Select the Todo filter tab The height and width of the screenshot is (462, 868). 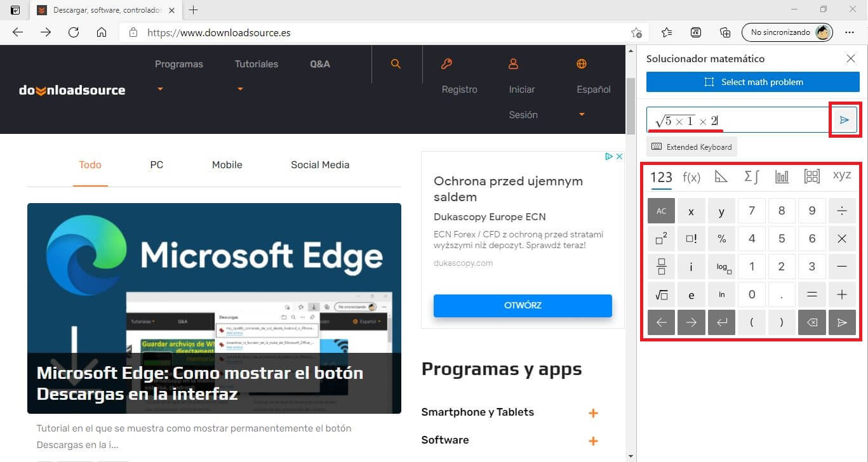[90, 165]
